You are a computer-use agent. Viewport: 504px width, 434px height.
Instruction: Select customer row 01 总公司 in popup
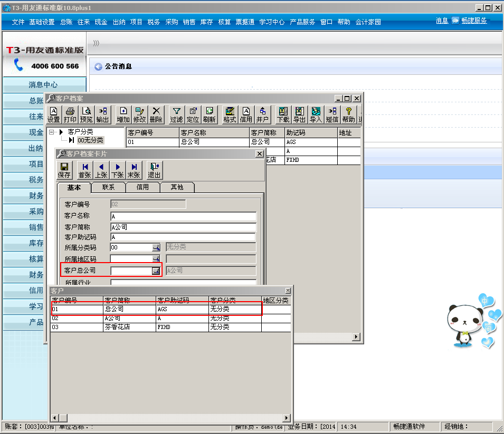[x=171, y=309]
